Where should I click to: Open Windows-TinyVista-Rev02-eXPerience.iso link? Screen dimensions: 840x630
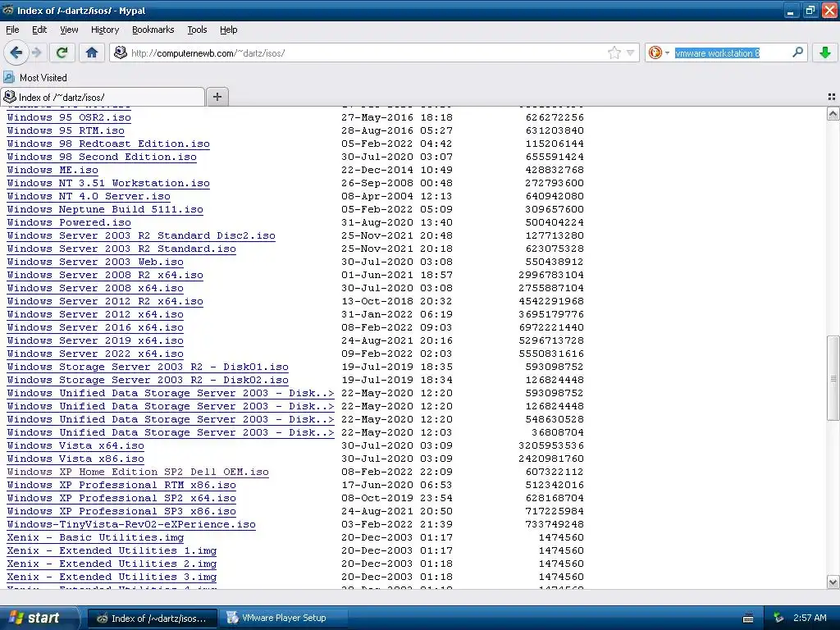point(131,524)
